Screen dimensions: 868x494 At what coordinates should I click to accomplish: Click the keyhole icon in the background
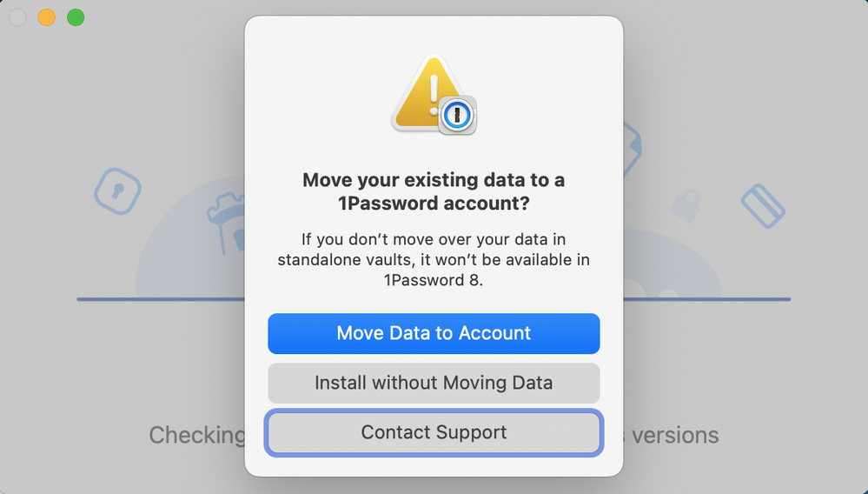click(116, 190)
